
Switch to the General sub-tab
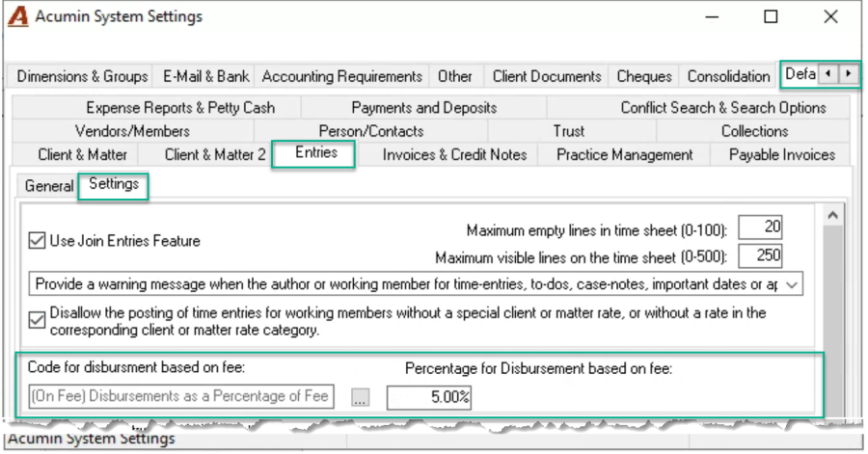[x=49, y=186]
